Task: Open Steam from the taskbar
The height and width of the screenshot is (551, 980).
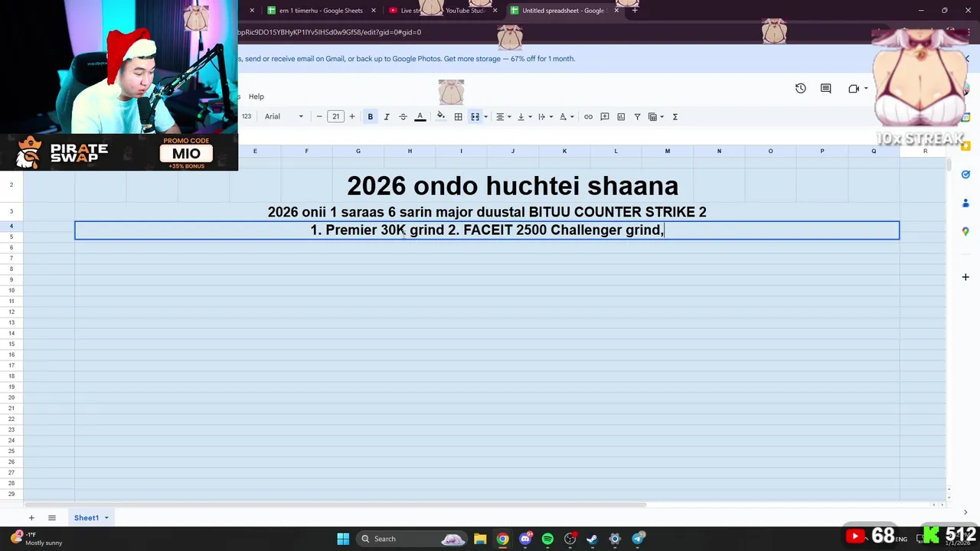Action: point(592,539)
